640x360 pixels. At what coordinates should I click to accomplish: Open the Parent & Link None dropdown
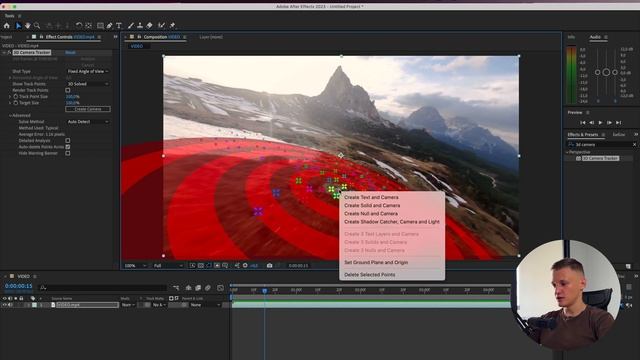(205, 305)
